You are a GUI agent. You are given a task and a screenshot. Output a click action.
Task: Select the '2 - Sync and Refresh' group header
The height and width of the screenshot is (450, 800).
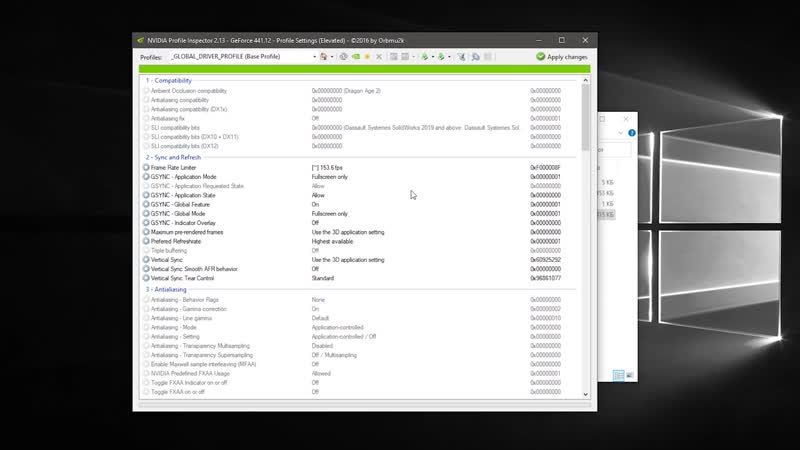pyautogui.click(x=173, y=157)
